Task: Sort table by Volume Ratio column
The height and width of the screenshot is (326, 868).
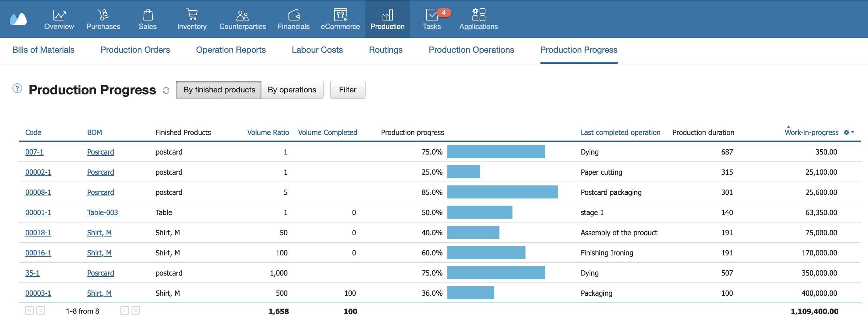Action: (x=268, y=132)
